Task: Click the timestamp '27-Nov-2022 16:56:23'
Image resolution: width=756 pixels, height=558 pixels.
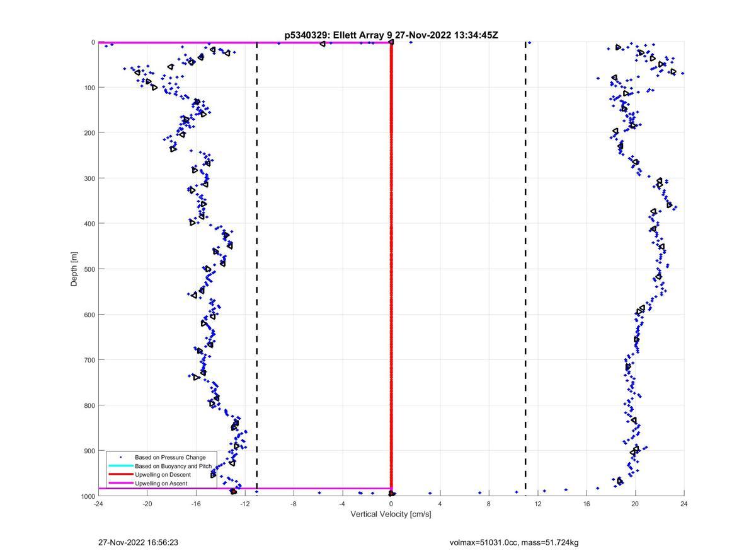Action: click(139, 542)
